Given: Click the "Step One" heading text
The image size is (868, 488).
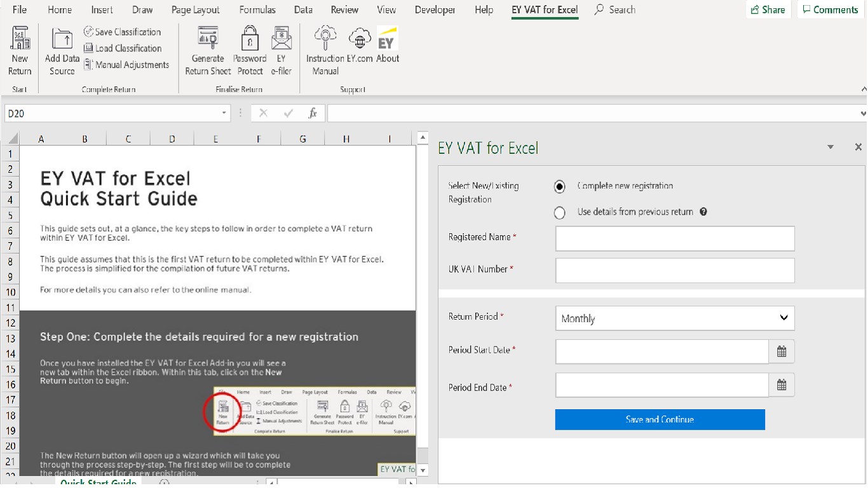Looking at the screenshot, I should pyautogui.click(x=199, y=337).
